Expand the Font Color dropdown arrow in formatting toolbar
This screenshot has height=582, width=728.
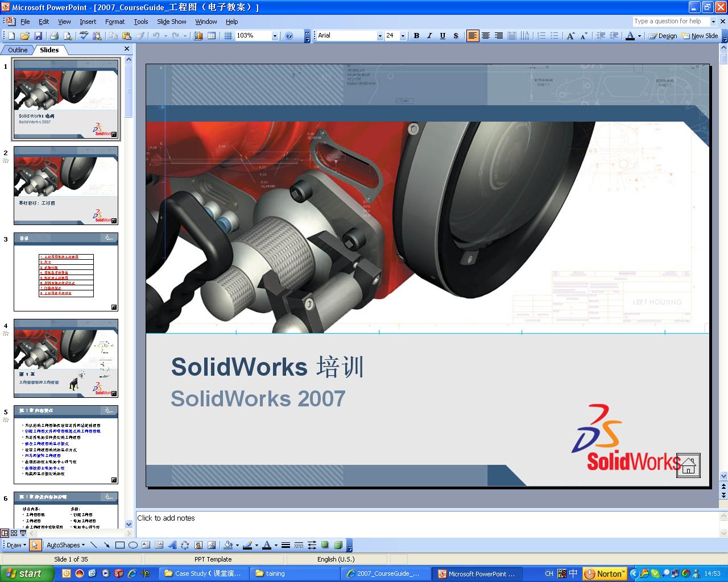point(639,36)
